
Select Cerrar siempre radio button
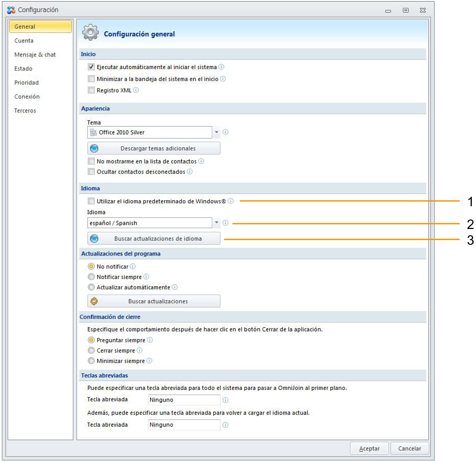(91, 350)
